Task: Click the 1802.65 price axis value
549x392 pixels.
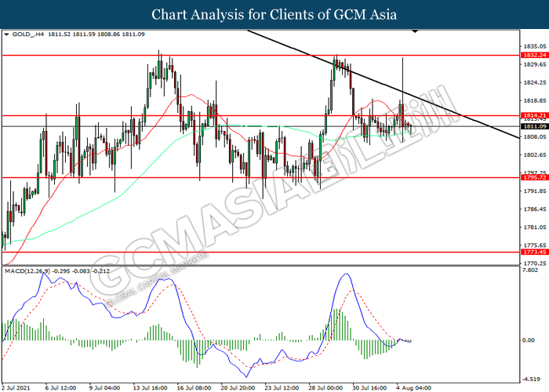Action: pos(535,155)
